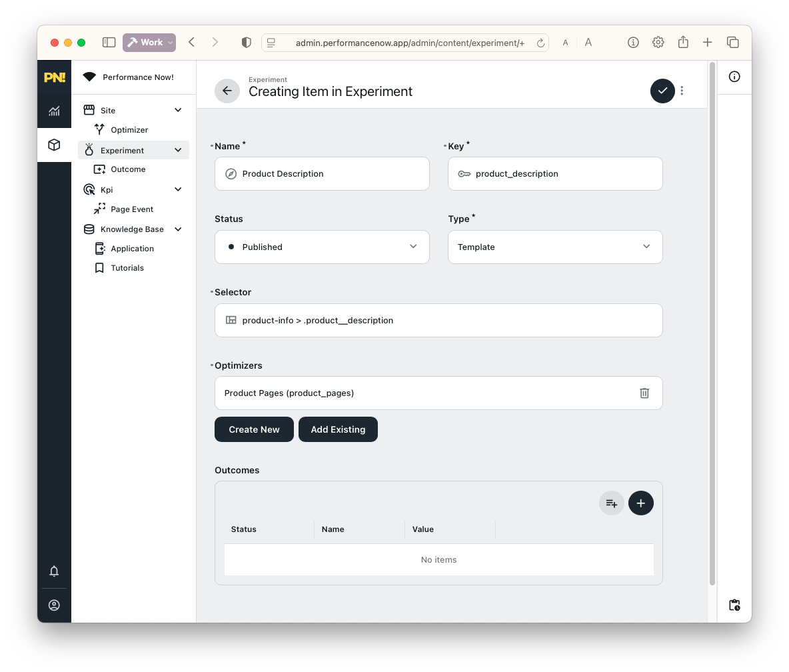Reload the page with refresh icon

(x=540, y=43)
